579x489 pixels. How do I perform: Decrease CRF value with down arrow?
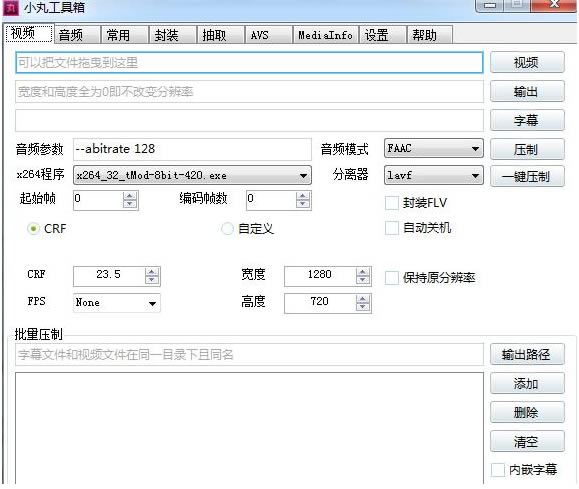152,280
